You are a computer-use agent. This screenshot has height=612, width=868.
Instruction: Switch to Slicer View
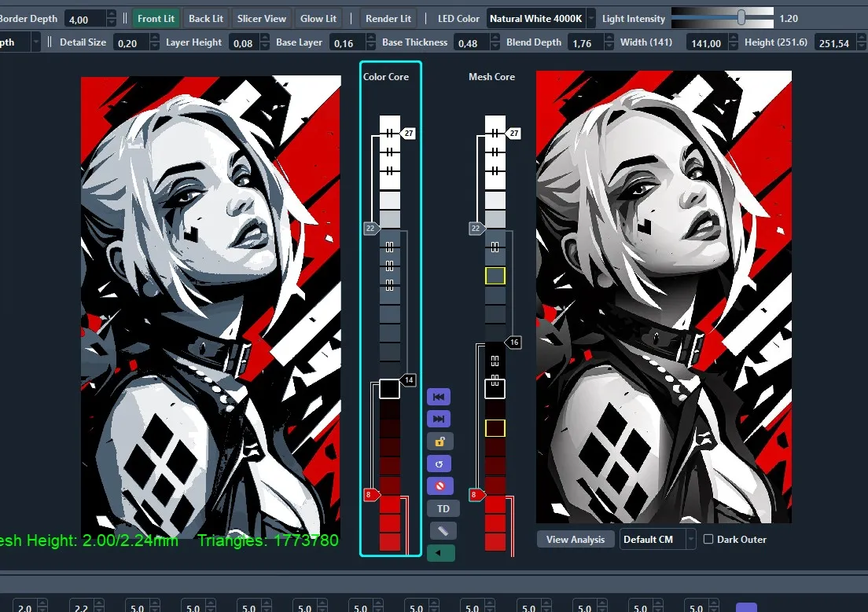click(x=261, y=19)
